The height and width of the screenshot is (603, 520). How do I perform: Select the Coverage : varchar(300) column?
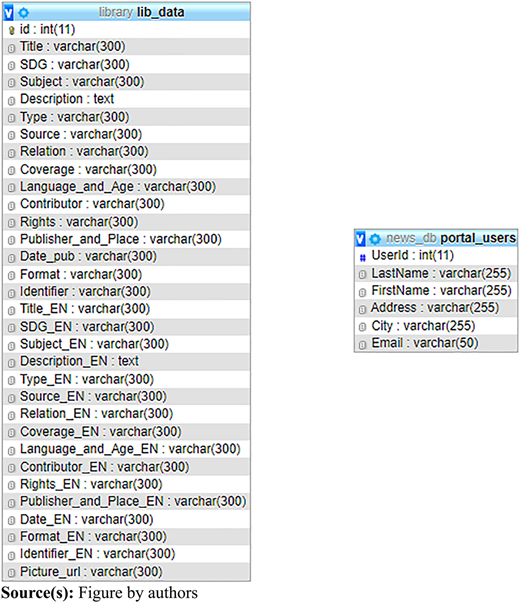[127, 169]
